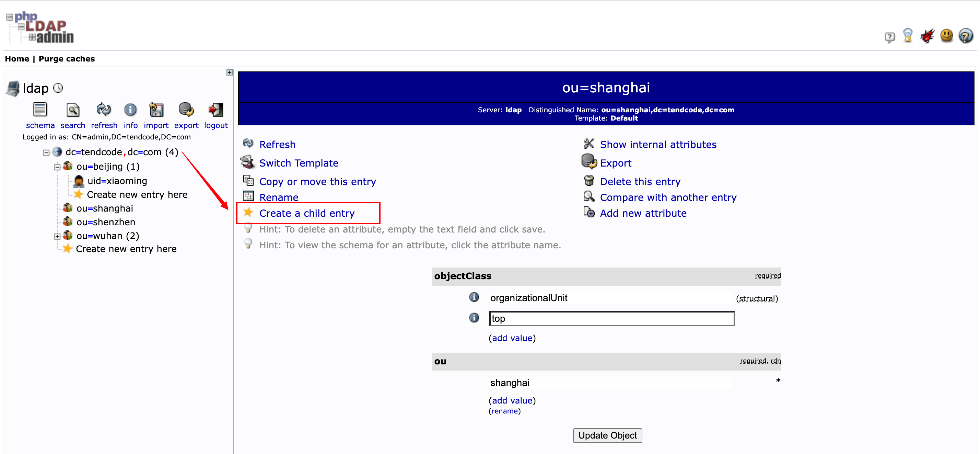Click info icon beside organizationalUnit
Image resolution: width=980 pixels, height=454 pixels.
click(x=474, y=297)
